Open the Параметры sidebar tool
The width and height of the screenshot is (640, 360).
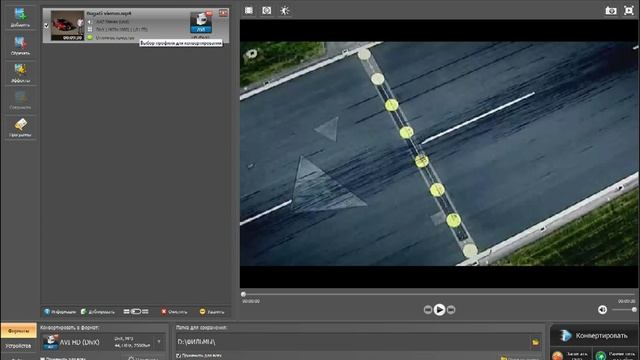tap(20, 128)
